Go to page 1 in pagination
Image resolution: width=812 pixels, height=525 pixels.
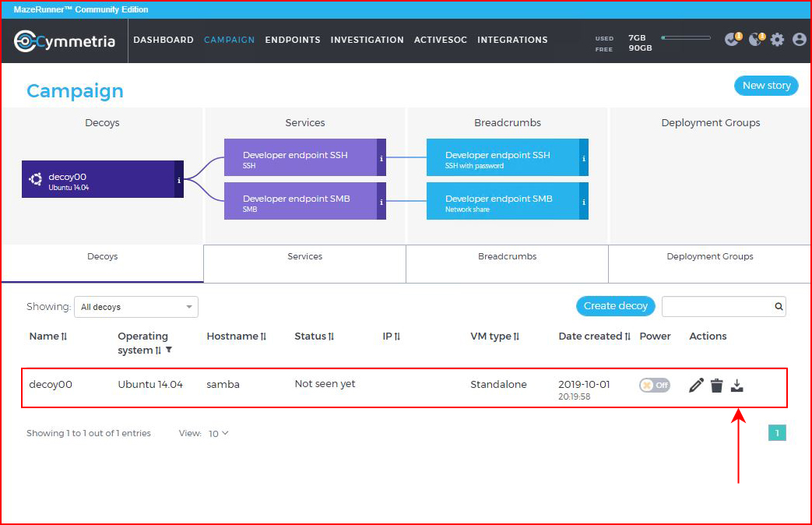point(777,433)
